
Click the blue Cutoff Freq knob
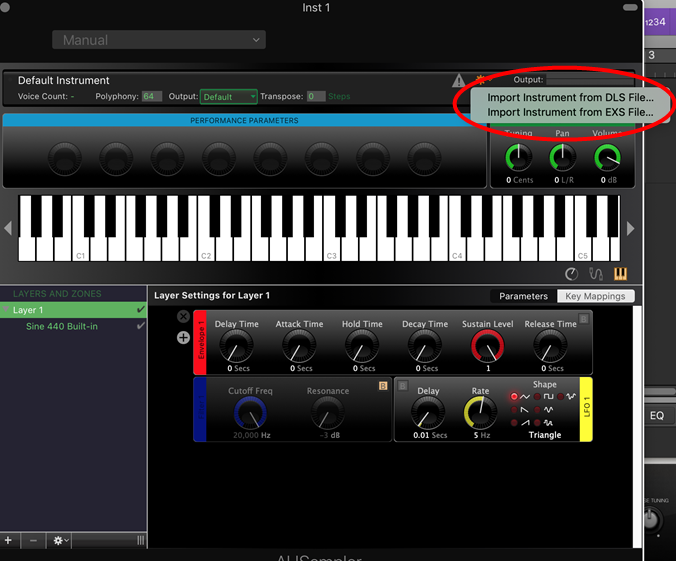coord(250,413)
